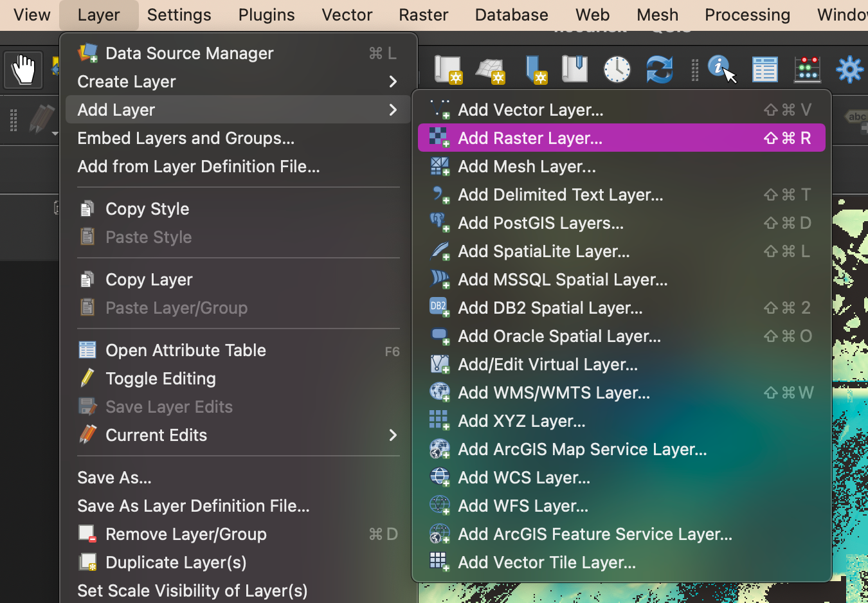The height and width of the screenshot is (603, 868).
Task: Click the Add Mesh Layer icon entry
Action: [x=440, y=166]
